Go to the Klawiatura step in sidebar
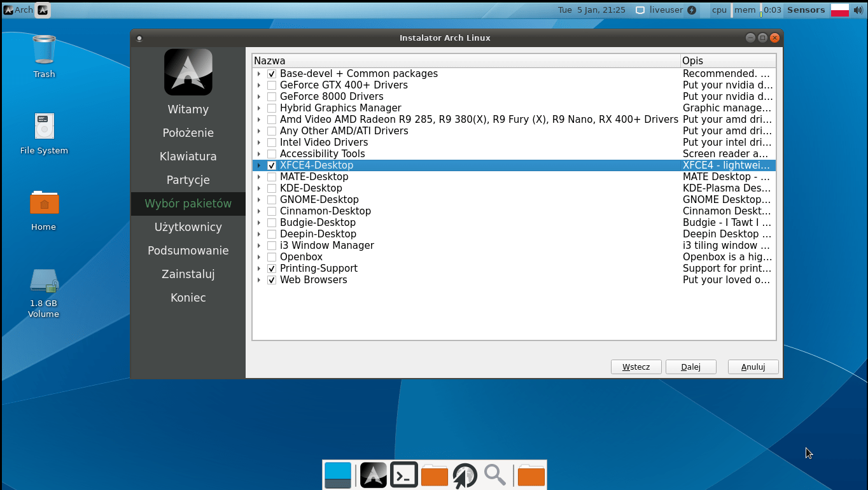The image size is (868, 490). pos(188,157)
